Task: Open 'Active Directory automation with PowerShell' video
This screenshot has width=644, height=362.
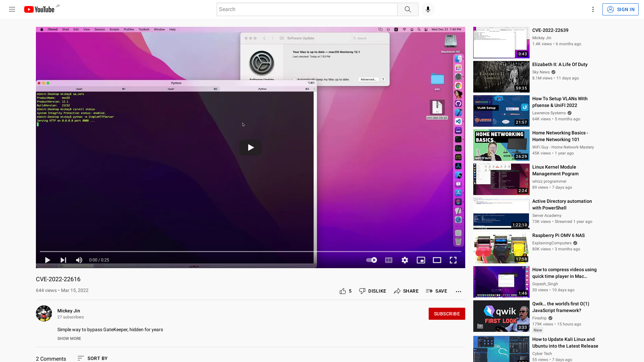Action: pos(562,204)
